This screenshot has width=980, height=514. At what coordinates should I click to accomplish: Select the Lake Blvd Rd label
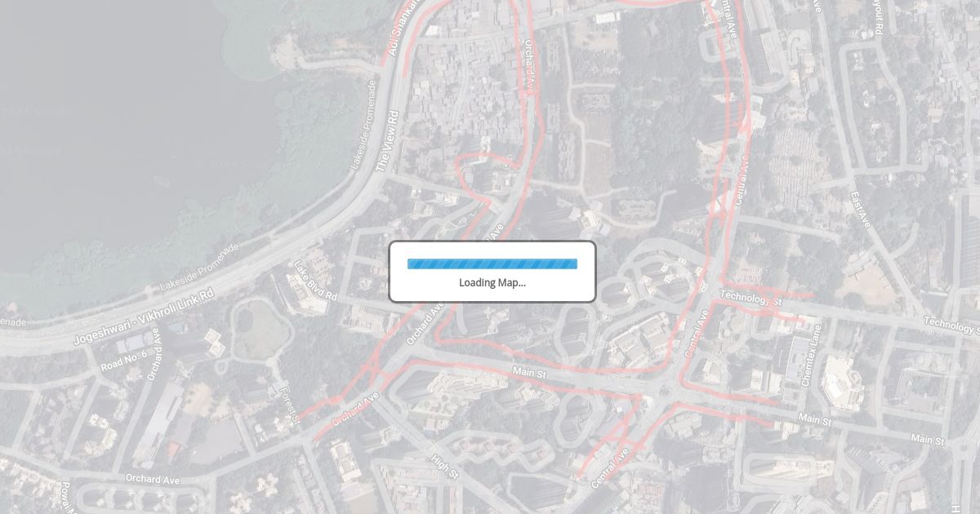point(316,281)
